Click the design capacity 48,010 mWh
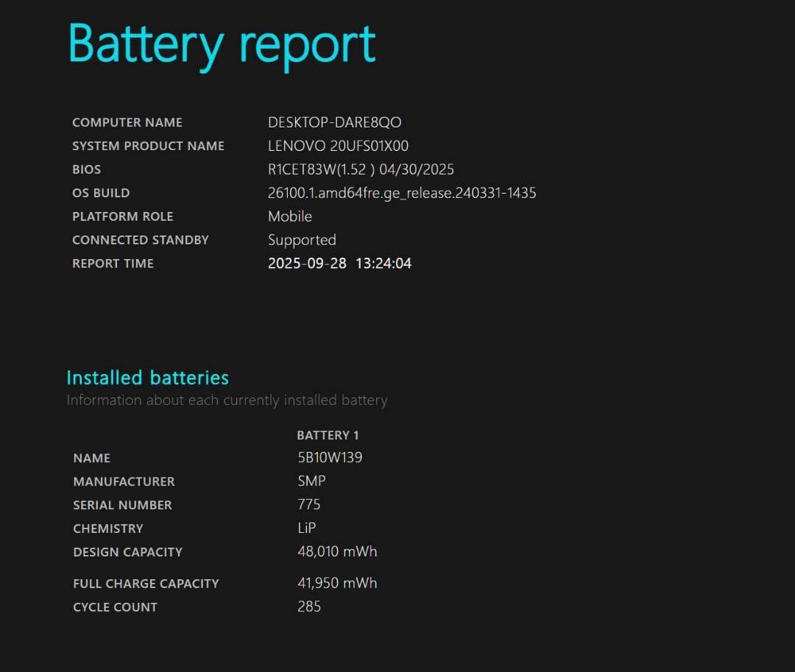Viewport: 795px width, 672px height. tap(337, 551)
